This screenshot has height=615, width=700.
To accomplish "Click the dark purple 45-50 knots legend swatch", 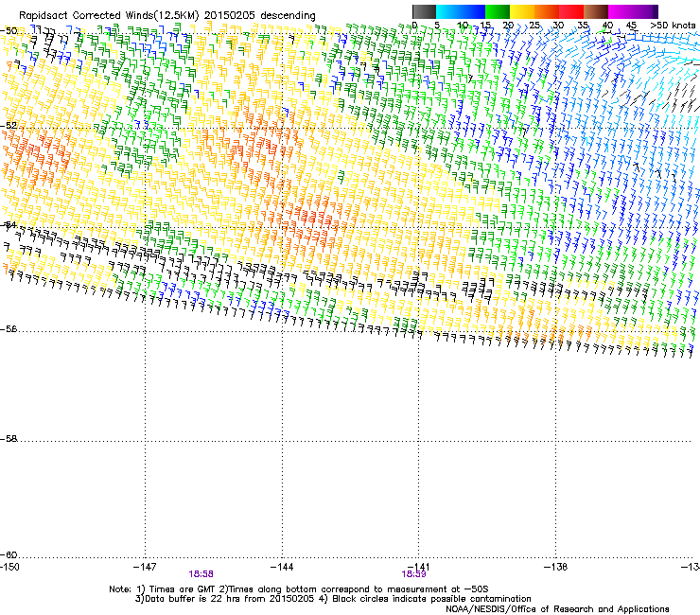I will coord(645,11).
